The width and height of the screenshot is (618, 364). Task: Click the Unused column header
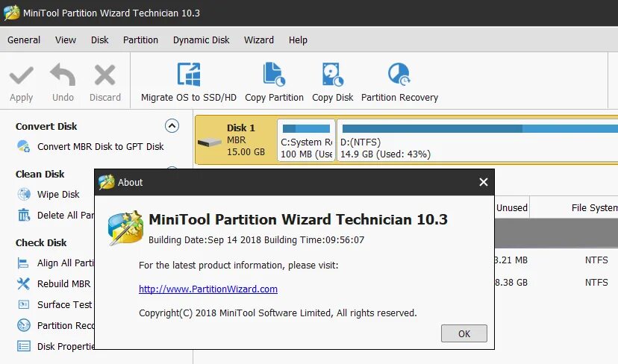[x=511, y=207]
